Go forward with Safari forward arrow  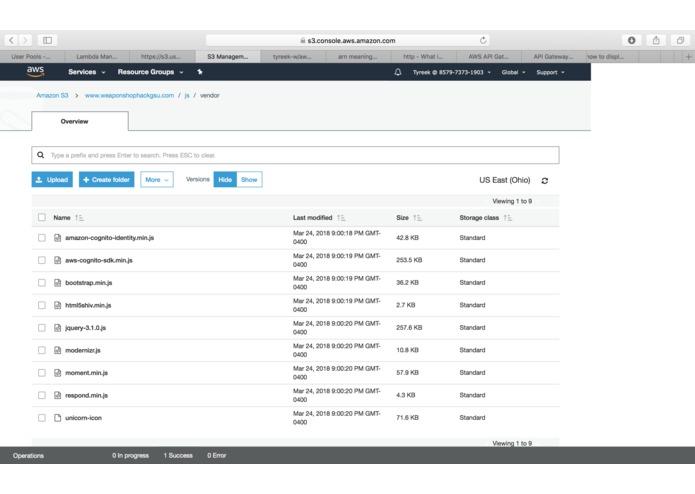25,40
